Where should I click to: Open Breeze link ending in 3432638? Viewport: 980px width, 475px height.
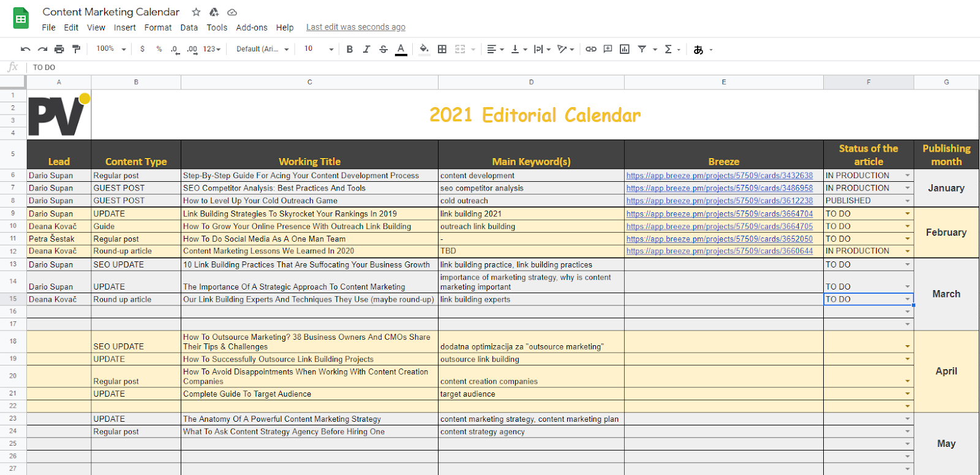coord(720,176)
